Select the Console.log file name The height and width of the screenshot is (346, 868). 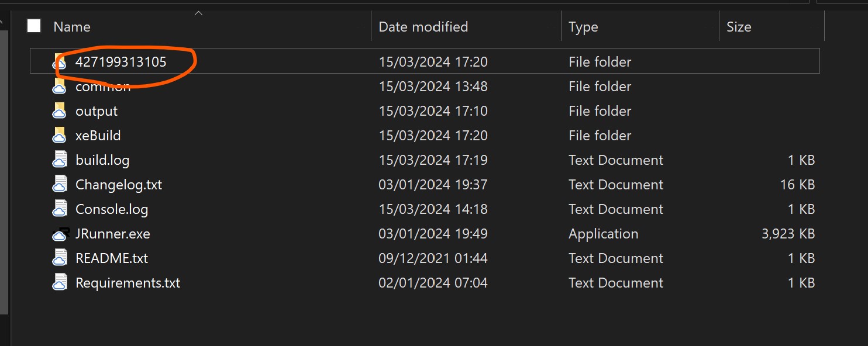point(112,209)
